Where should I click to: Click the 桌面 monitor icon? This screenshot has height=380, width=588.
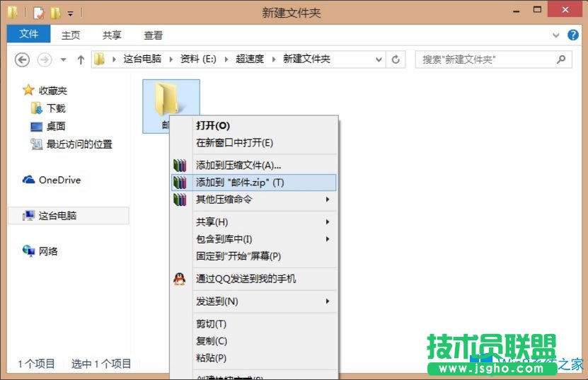(36, 127)
